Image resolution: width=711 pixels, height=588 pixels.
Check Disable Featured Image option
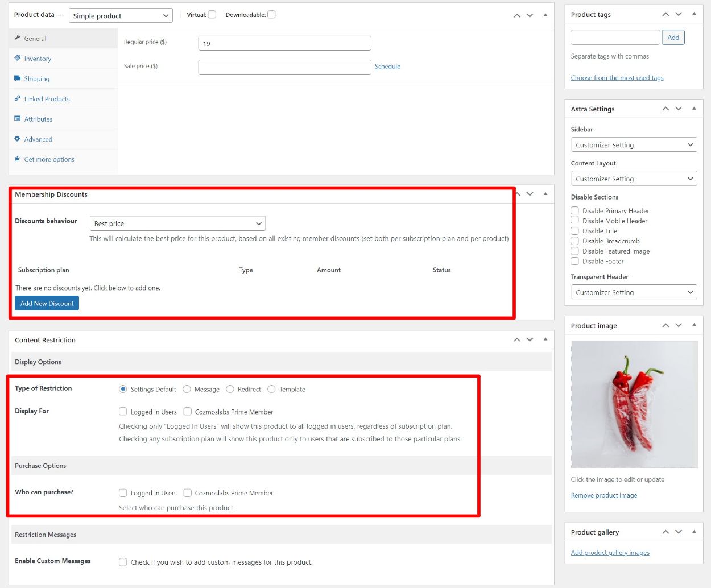pos(575,251)
